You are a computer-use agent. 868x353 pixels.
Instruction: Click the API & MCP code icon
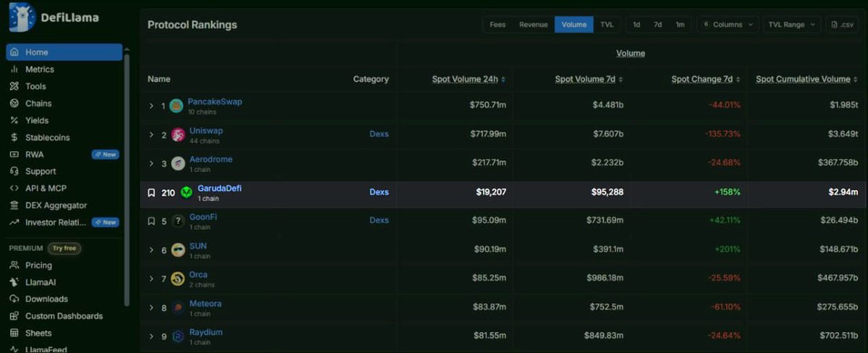(14, 188)
